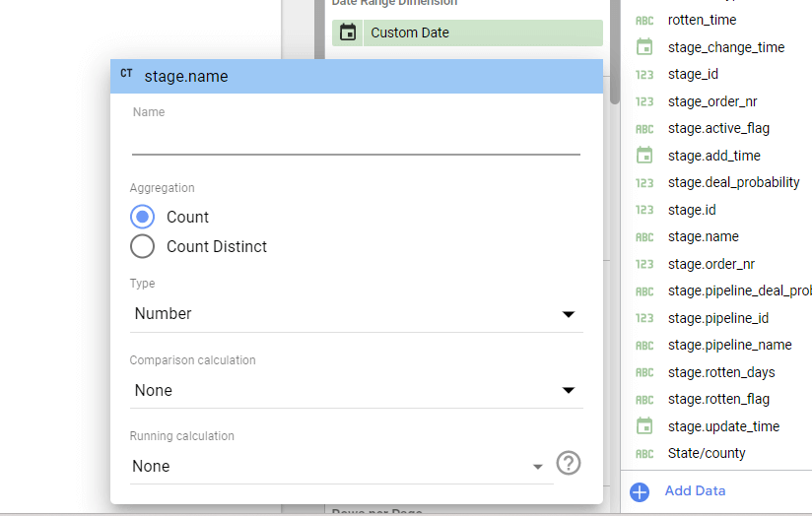Click the ABC icon beside State/county
Viewport: 812px width, 516px height.
644,454
